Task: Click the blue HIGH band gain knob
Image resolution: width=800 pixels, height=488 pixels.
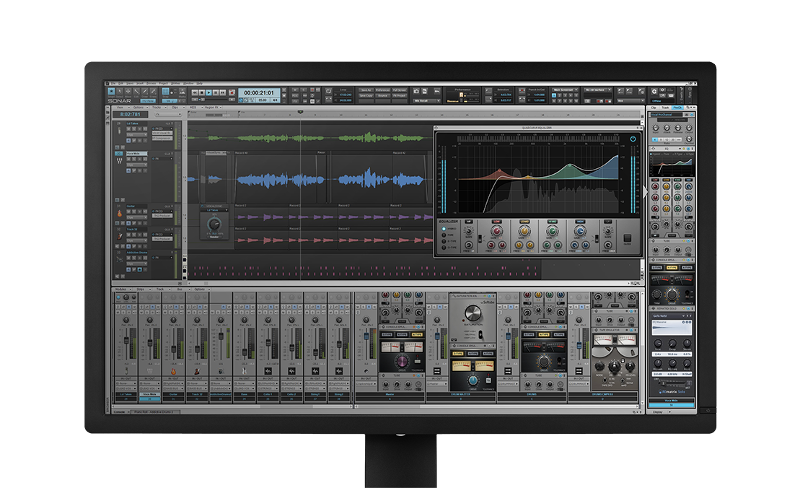Action: tap(579, 232)
